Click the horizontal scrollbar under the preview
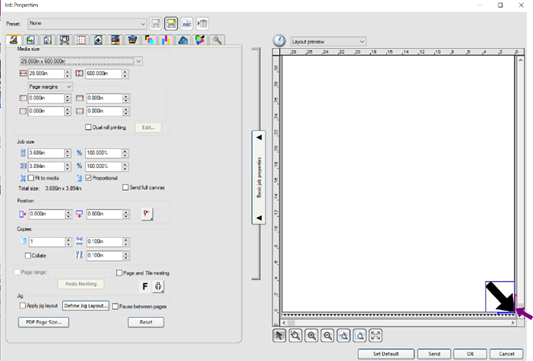533x361 pixels. coord(398,323)
